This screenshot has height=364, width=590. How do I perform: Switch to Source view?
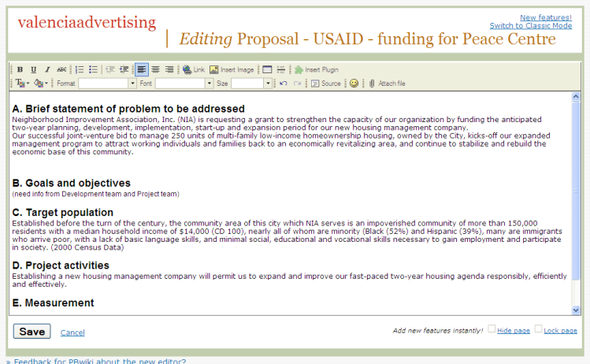326,84
